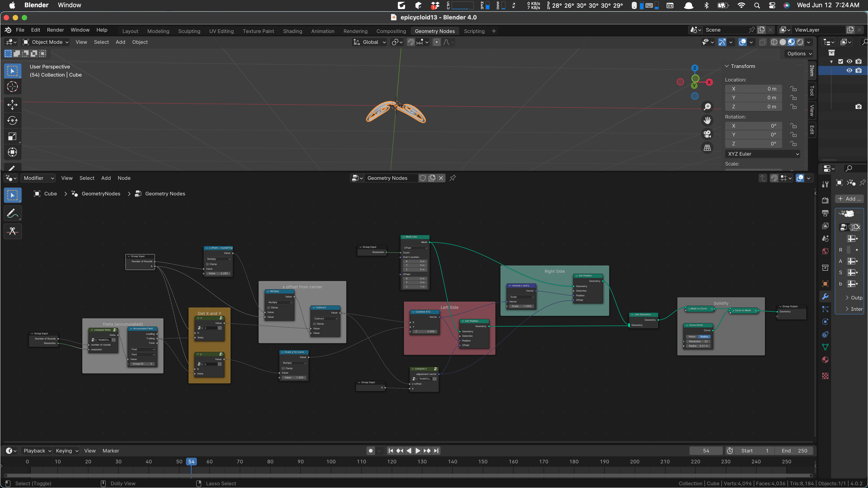Open Modifier node tree type dropdown
This screenshot has height=488, width=868.
tap(38, 178)
